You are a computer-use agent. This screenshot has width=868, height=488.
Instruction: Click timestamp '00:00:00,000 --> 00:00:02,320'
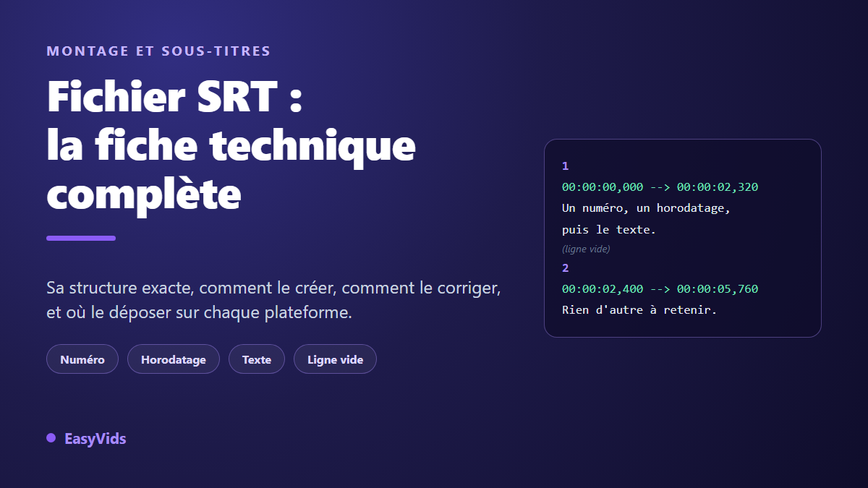pyautogui.click(x=660, y=187)
